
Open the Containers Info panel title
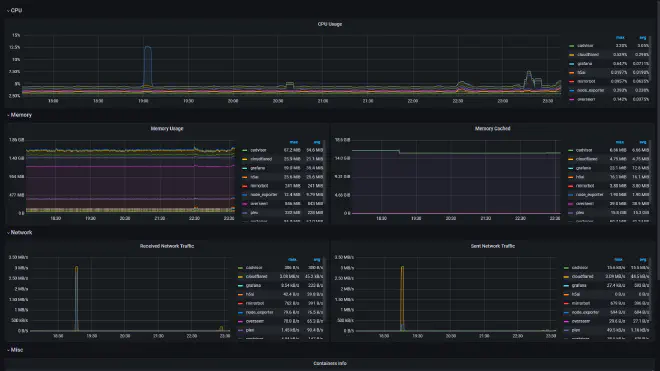click(x=330, y=363)
